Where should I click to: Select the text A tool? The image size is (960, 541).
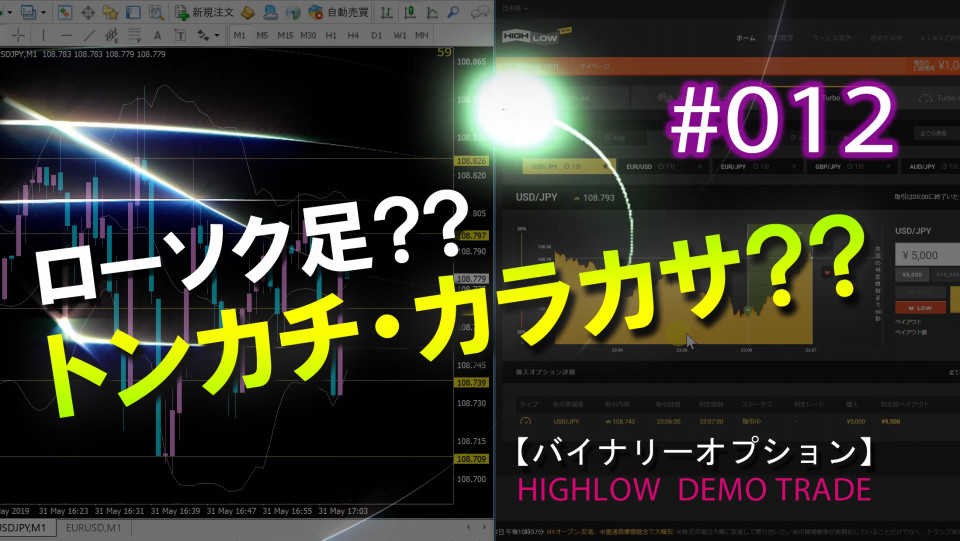[157, 35]
